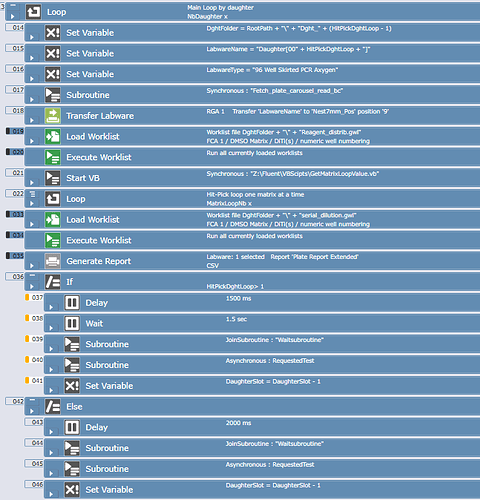The width and height of the screenshot is (480, 500).
Task: Click Subroutine icon on line 040
Action: pyautogui.click(x=72, y=365)
